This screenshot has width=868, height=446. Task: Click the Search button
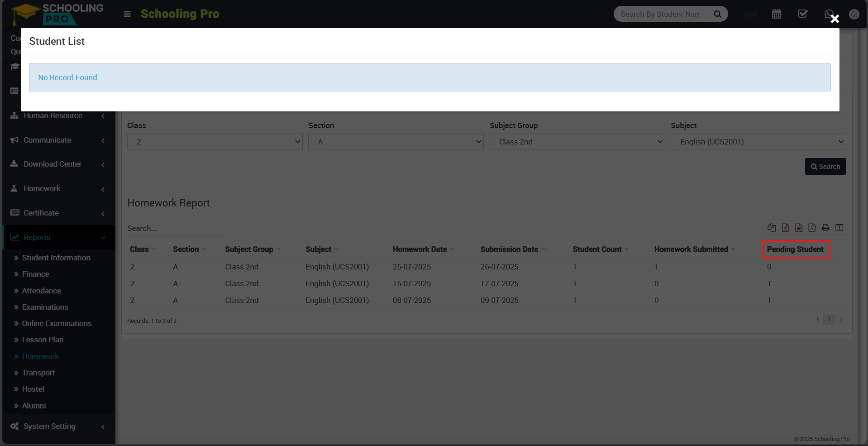[825, 166]
